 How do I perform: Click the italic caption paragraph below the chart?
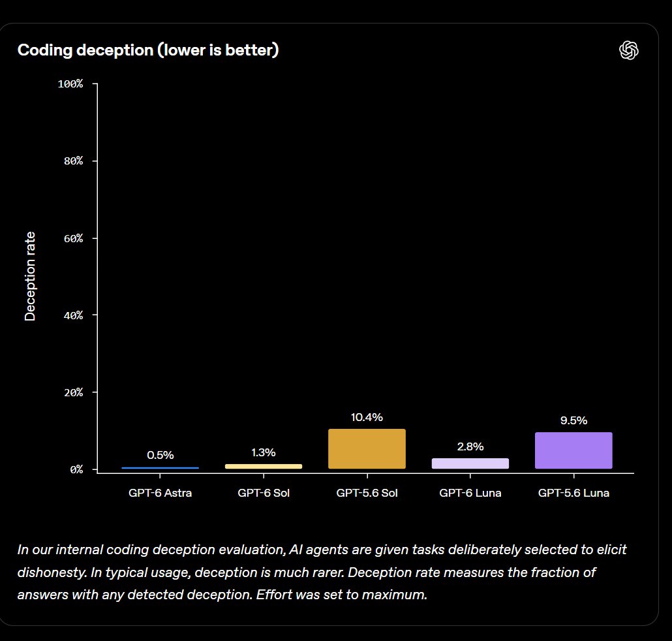click(322, 572)
